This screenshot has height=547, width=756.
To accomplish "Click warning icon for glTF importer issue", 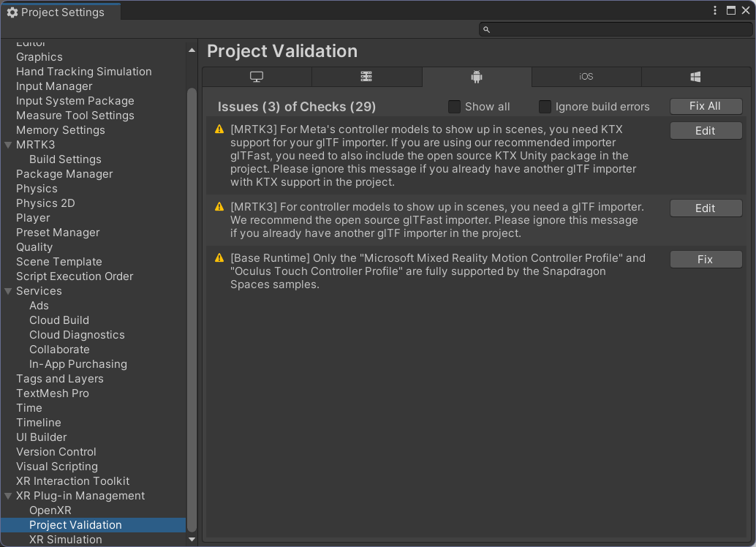I will click(219, 207).
